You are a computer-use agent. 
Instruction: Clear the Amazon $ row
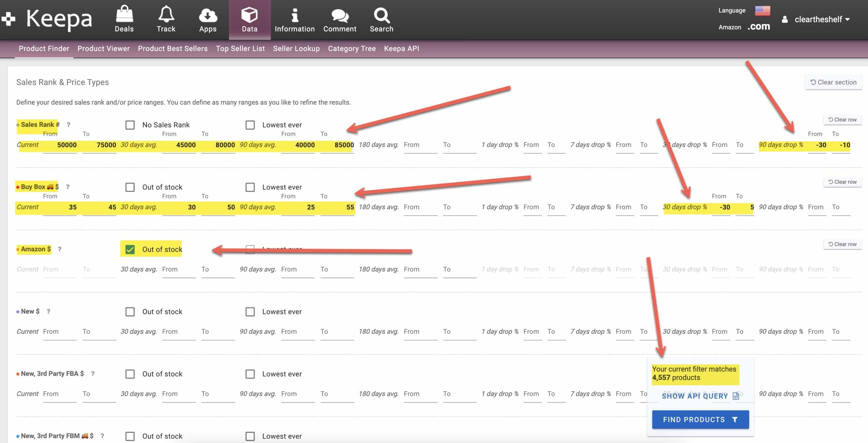tap(842, 244)
